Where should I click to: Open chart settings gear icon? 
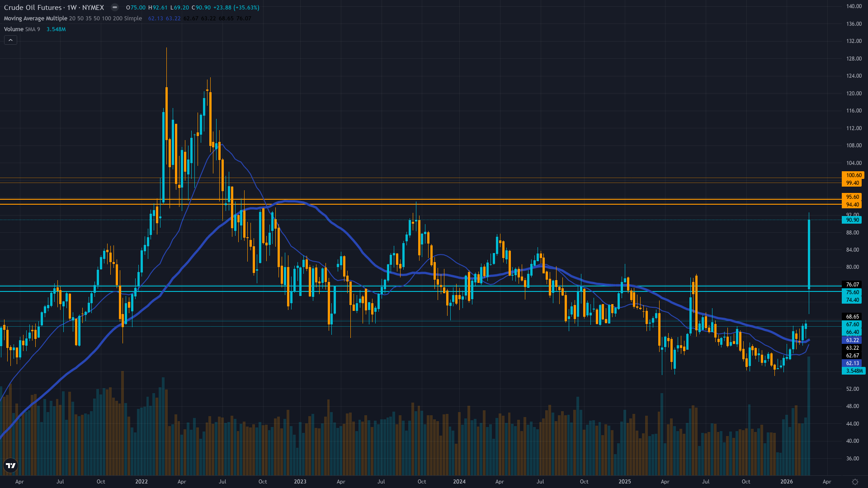click(x=855, y=482)
